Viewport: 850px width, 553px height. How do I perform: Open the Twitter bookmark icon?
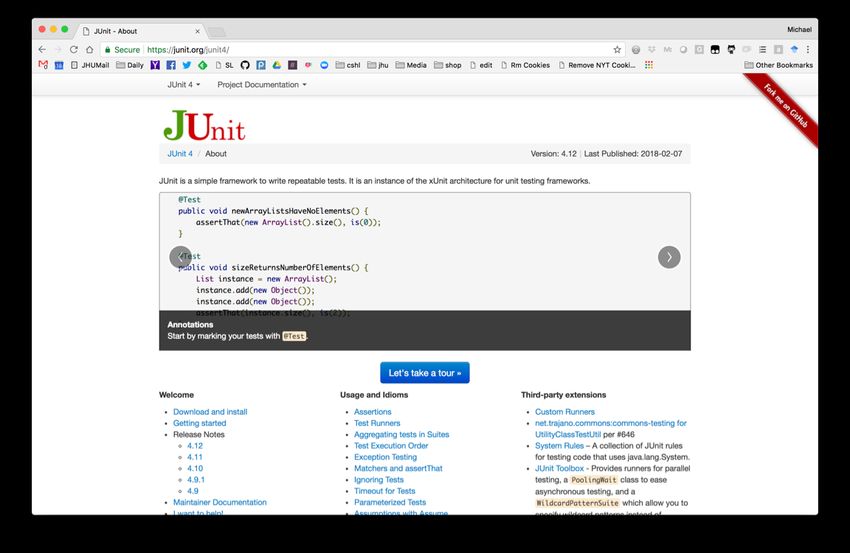[x=186, y=65]
